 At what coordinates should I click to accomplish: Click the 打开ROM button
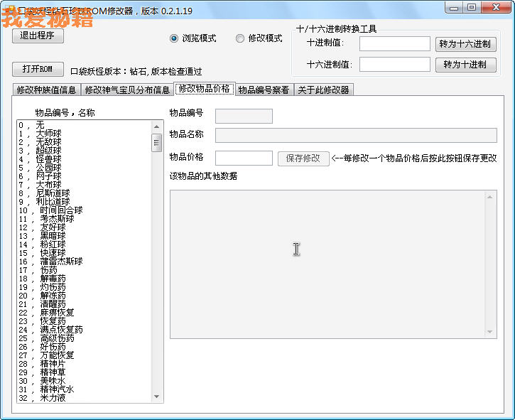pos(38,69)
